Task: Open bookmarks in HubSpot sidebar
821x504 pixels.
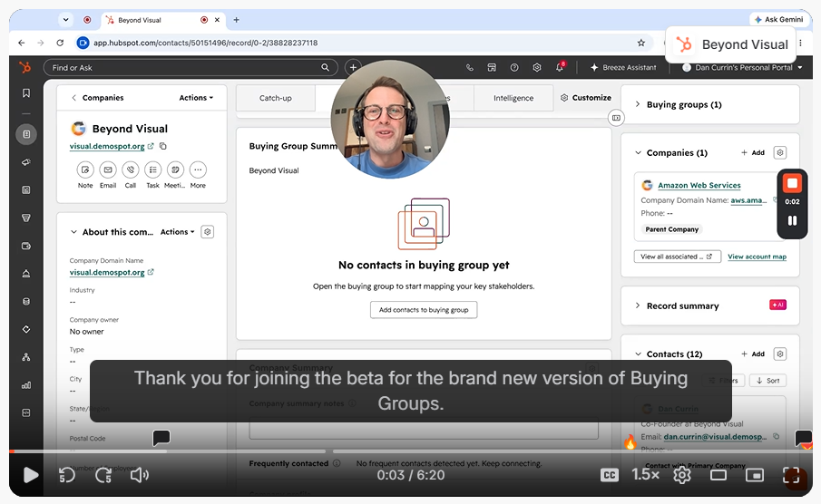Action: [x=26, y=93]
